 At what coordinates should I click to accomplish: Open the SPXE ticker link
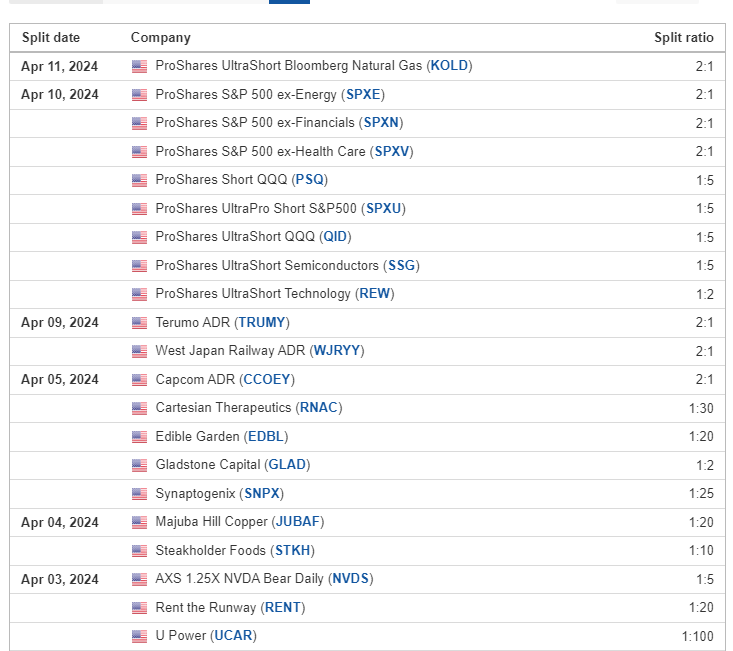[x=363, y=94]
